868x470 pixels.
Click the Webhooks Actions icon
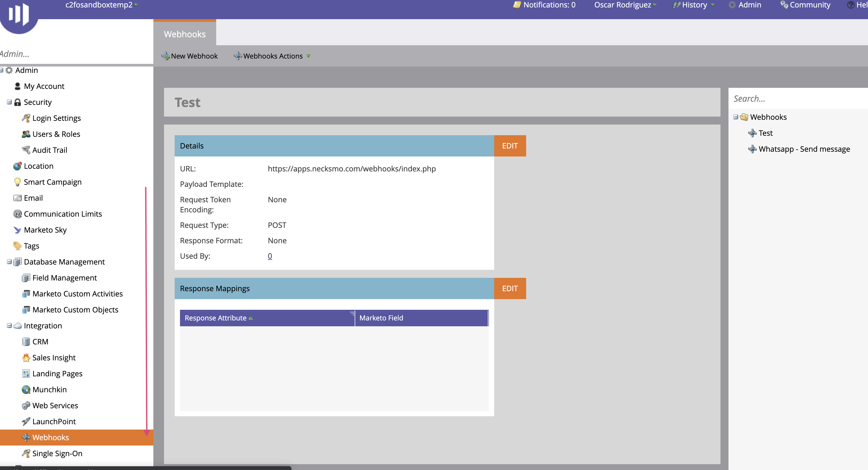(x=238, y=56)
